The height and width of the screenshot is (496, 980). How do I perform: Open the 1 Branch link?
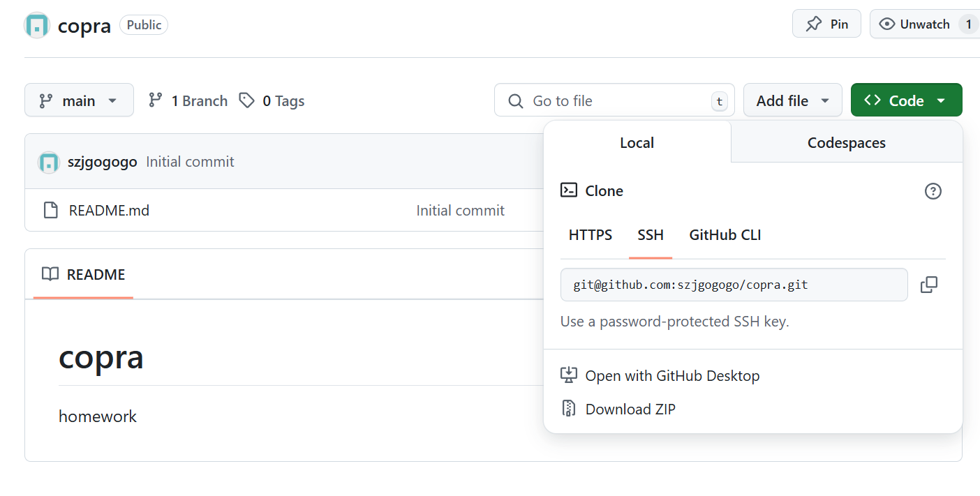pos(188,100)
